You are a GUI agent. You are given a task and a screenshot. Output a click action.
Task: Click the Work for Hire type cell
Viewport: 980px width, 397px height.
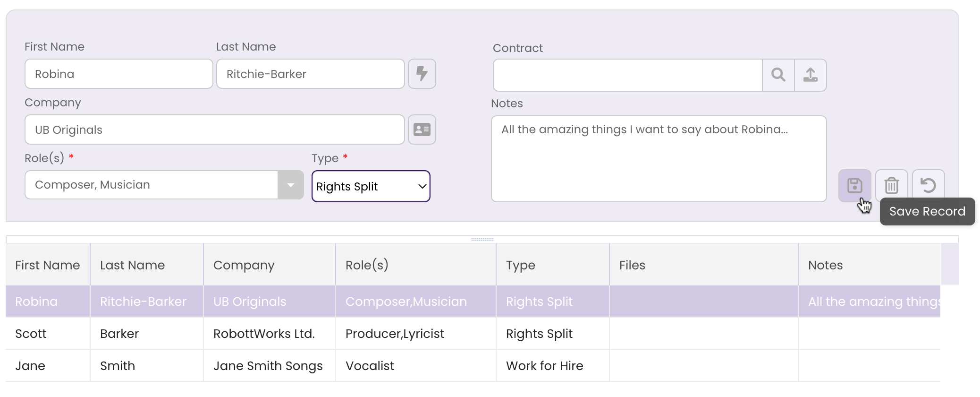point(553,365)
